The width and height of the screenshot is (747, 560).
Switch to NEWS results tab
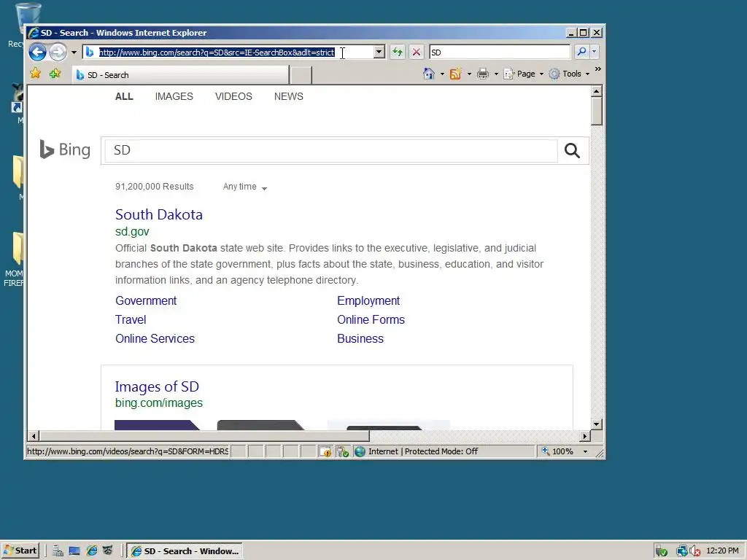pyautogui.click(x=289, y=96)
